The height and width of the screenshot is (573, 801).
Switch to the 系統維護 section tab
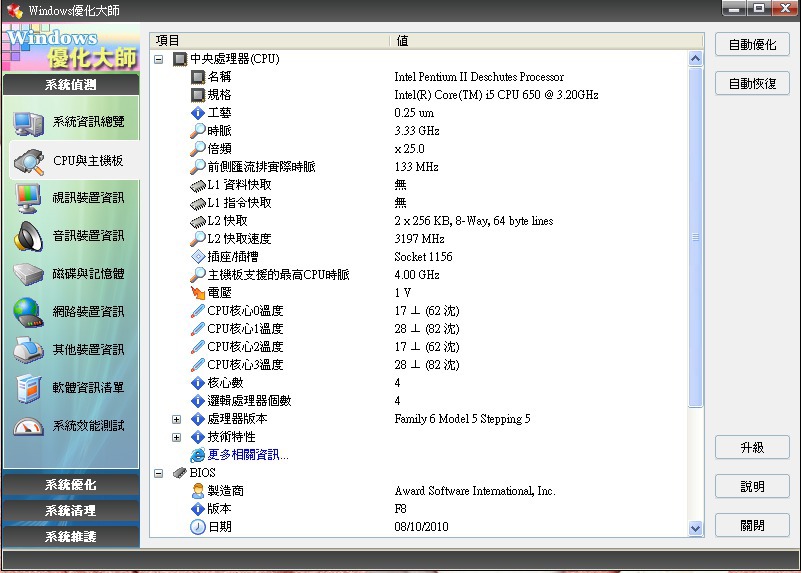point(70,537)
